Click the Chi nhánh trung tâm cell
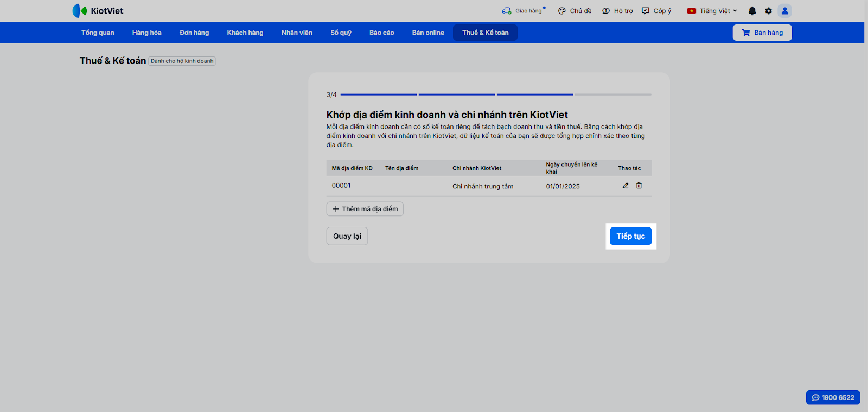The image size is (868, 412). pyautogui.click(x=483, y=186)
